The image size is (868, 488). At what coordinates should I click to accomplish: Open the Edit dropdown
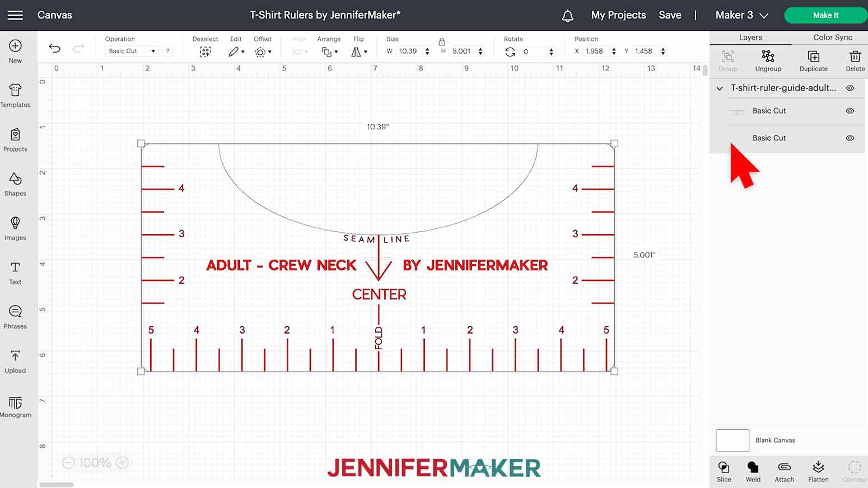(236, 51)
